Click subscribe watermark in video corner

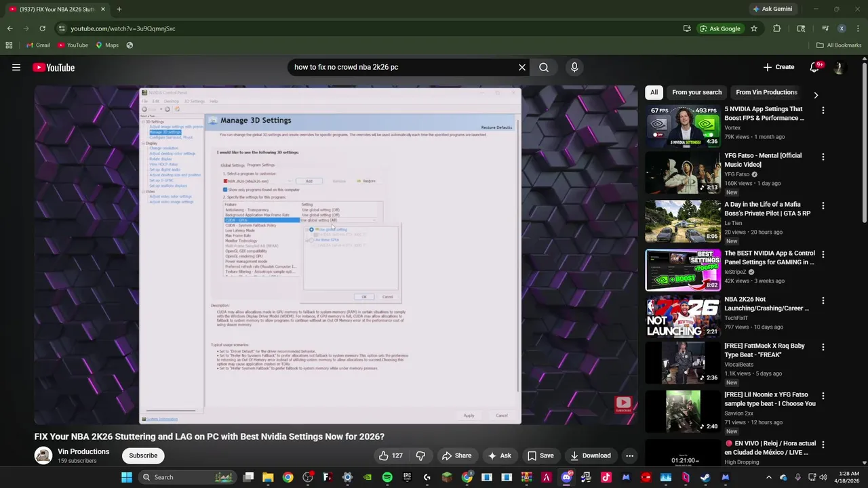point(623,405)
